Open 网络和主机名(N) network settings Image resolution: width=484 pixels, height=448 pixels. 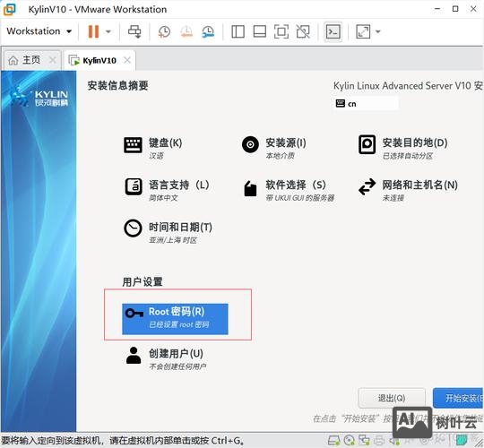point(408,190)
